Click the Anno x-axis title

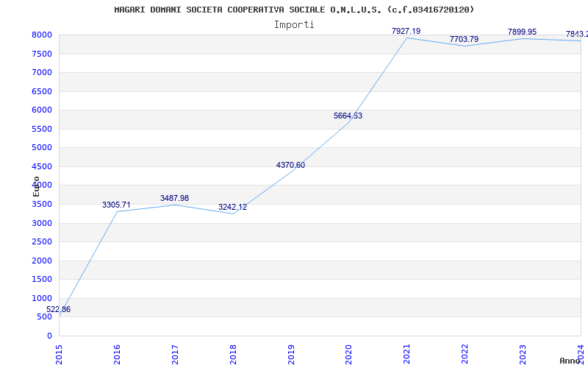(x=570, y=361)
